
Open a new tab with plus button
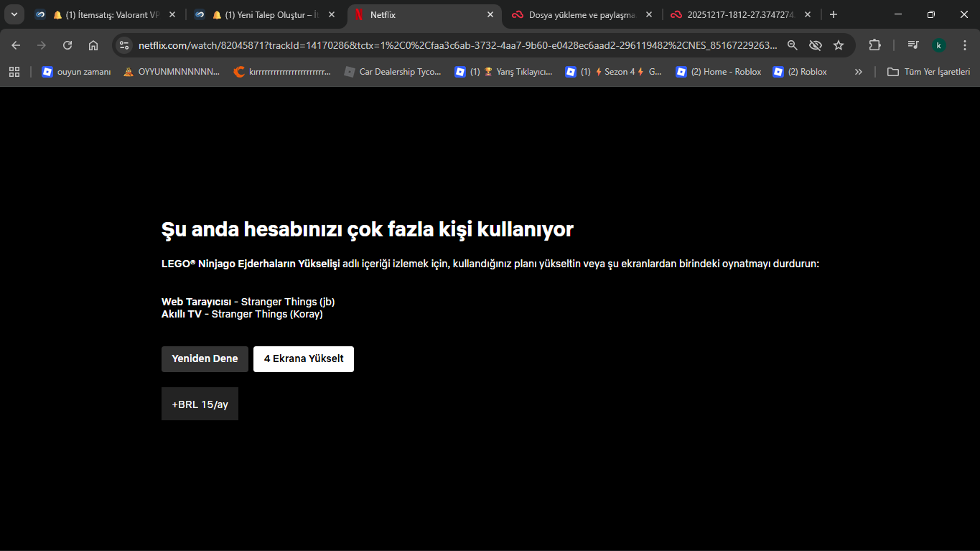(x=833, y=14)
